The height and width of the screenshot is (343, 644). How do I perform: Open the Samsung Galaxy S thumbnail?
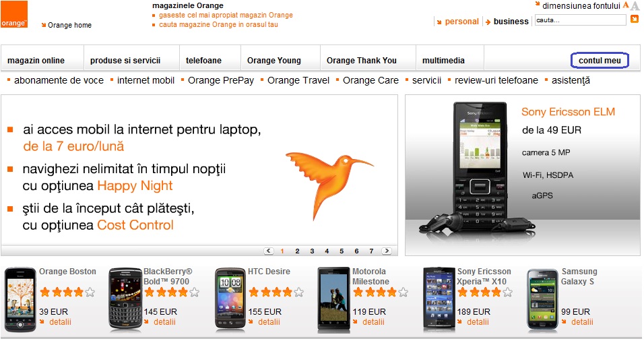tap(542, 299)
